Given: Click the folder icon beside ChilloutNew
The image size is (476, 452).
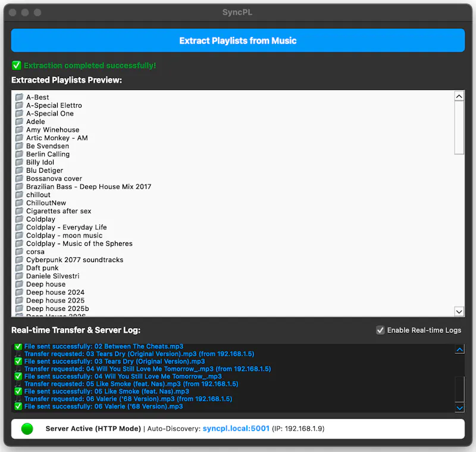Looking at the screenshot, I should click(20, 202).
